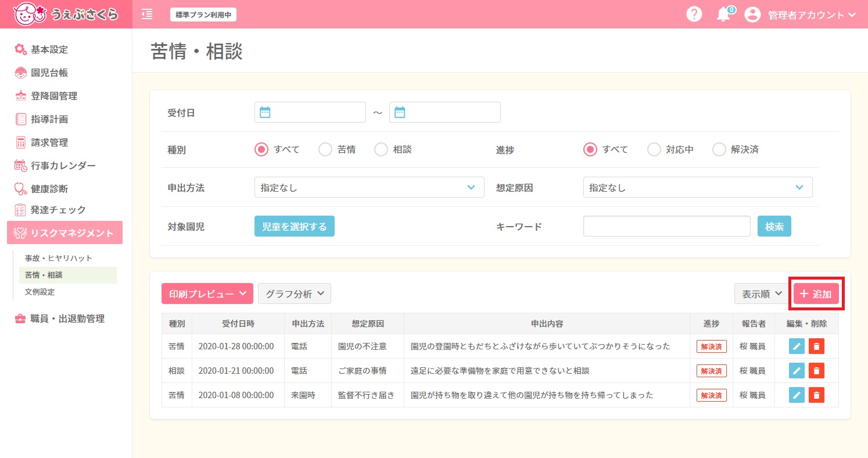Click the 児童を選択する button

pyautogui.click(x=295, y=226)
